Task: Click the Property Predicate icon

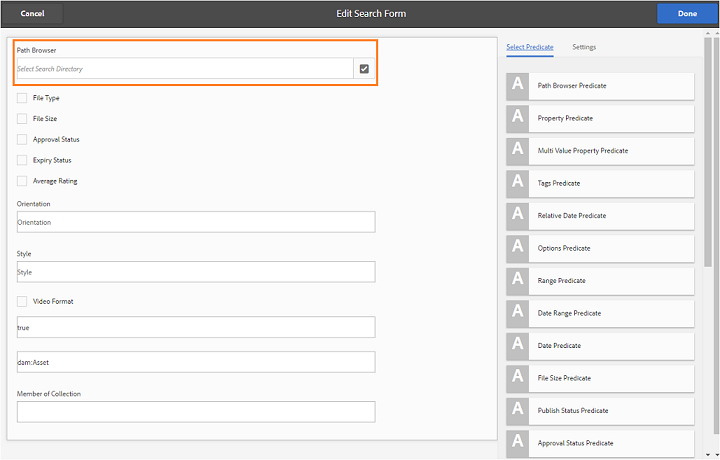Action: point(518,118)
